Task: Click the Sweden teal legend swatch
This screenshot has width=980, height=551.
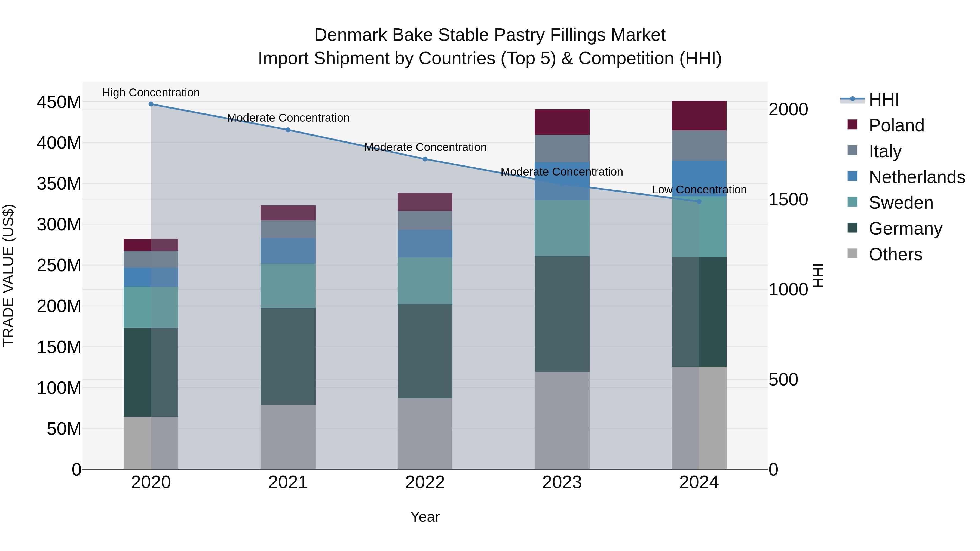Action: point(853,202)
